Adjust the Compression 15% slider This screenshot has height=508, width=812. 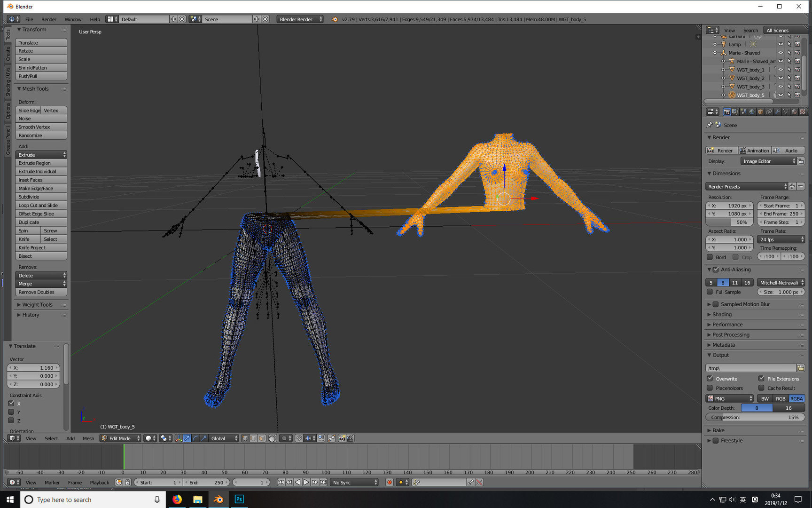pyautogui.click(x=755, y=417)
